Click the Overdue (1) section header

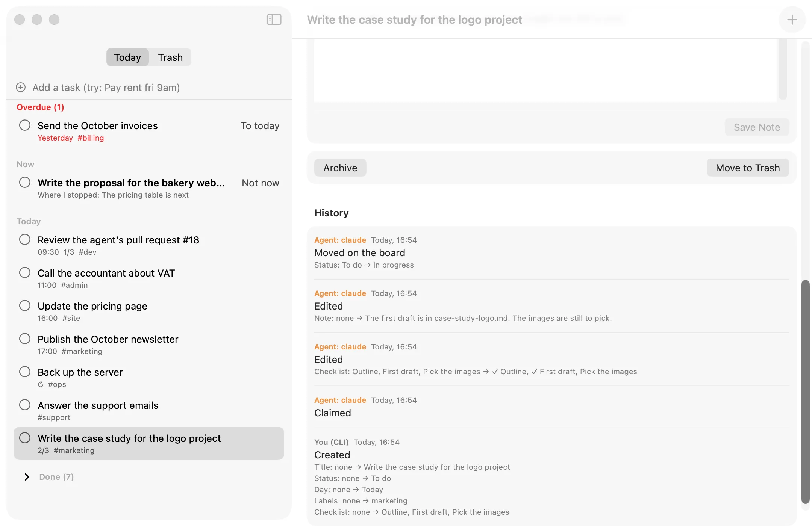click(x=40, y=107)
